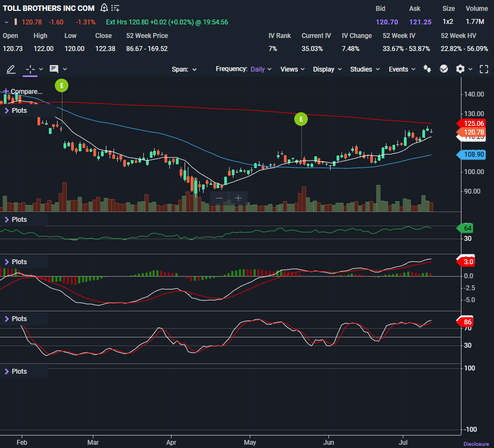Viewport: 494px width, 448px height.
Task: Change Frequency from Daily dropdown
Action: point(261,69)
